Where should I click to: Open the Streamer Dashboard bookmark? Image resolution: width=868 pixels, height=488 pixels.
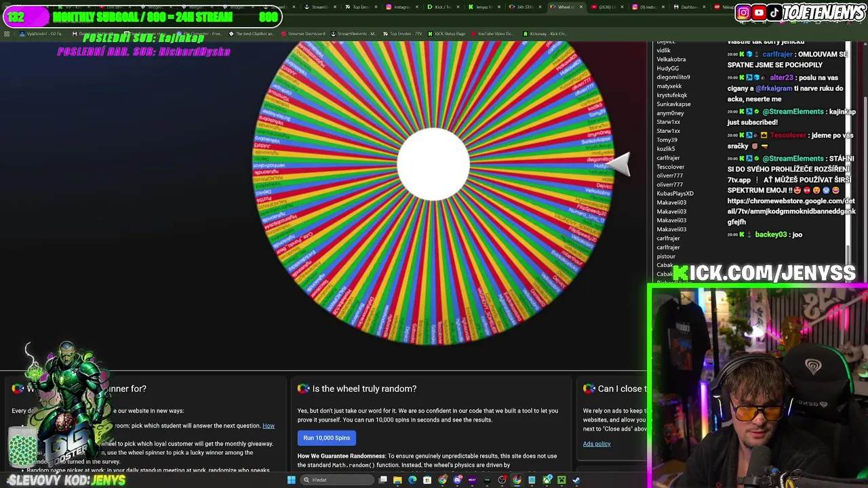coord(302,34)
